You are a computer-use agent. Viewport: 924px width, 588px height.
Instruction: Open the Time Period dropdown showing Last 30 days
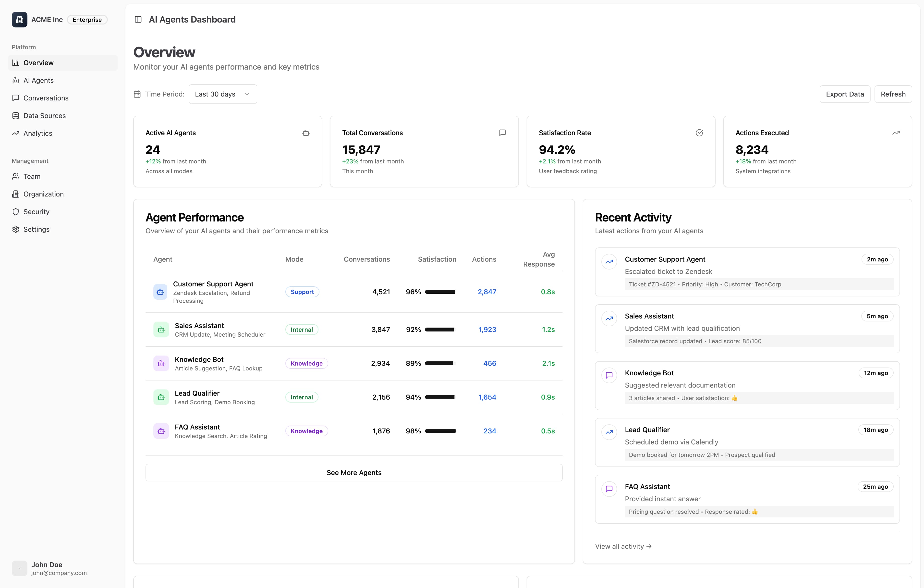click(223, 94)
